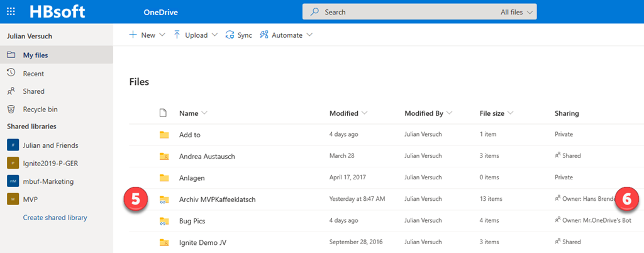This screenshot has height=253, width=644.
Task: Open the Recycle bin icon in sidebar
Action: coord(11,109)
